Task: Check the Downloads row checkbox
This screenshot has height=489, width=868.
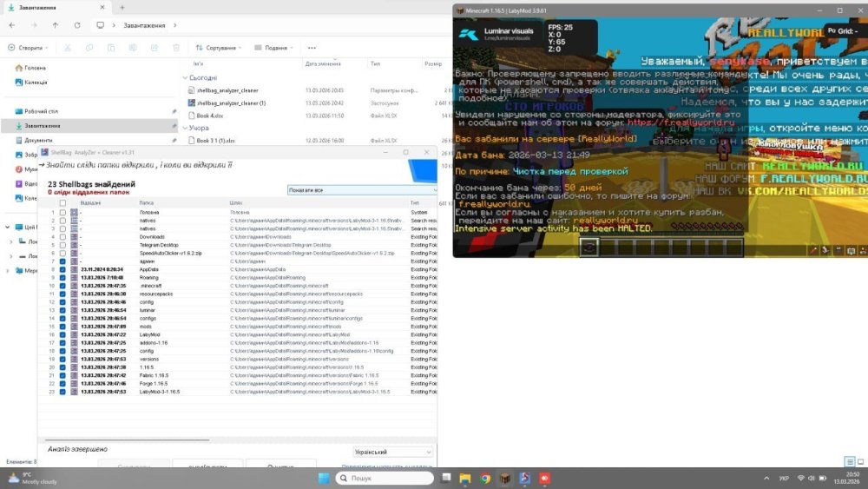Action: coord(62,237)
